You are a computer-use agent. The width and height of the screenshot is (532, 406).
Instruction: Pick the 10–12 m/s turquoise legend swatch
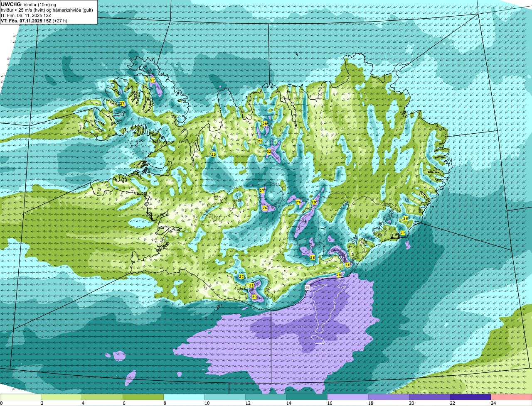(225, 397)
